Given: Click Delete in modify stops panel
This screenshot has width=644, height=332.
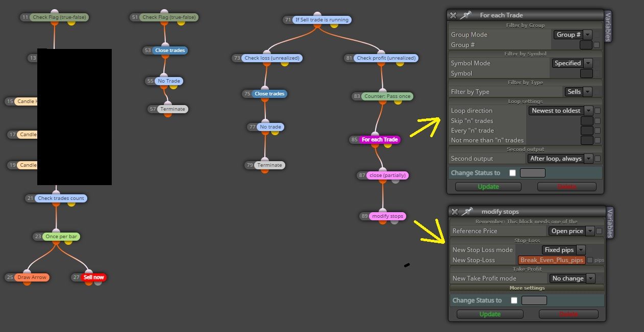Looking at the screenshot, I should click(x=568, y=314).
